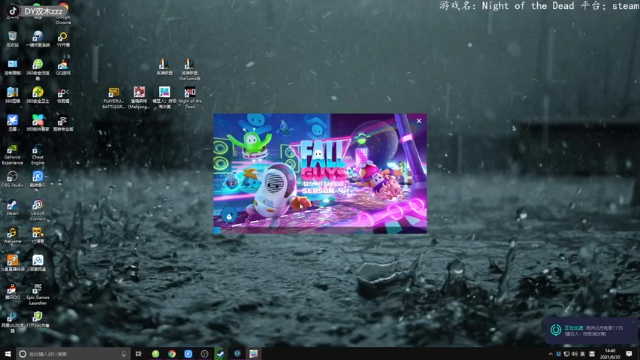Viewport: 640px width, 360px height.
Task: Open the taskbar clock and calendar
Action: [x=610, y=354]
